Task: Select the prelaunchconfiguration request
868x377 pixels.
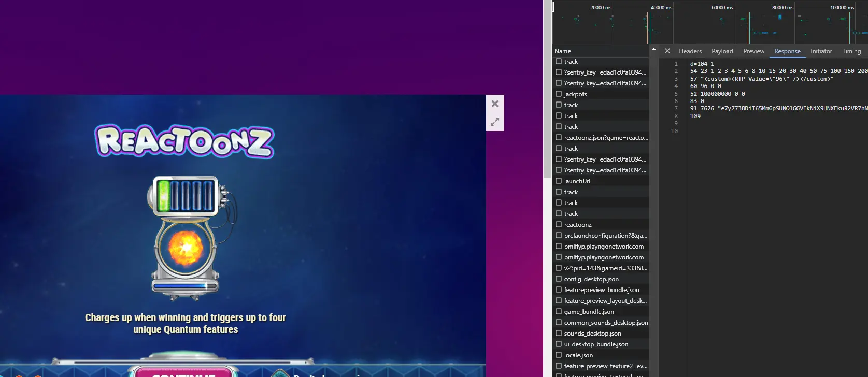Action: point(601,236)
